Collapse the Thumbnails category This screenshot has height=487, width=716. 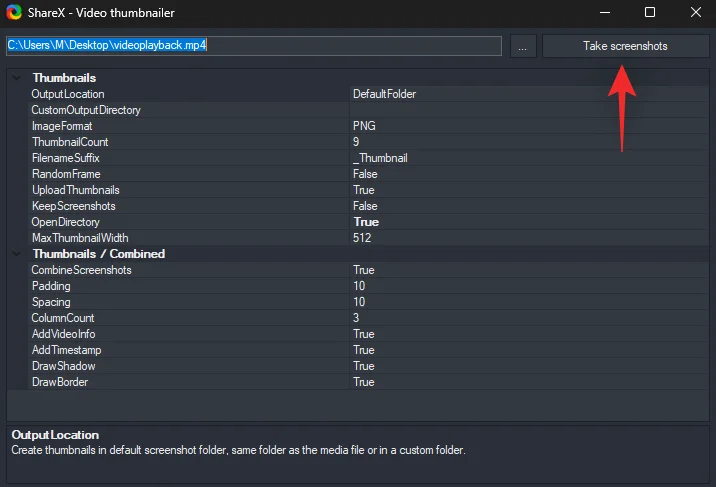(x=17, y=78)
